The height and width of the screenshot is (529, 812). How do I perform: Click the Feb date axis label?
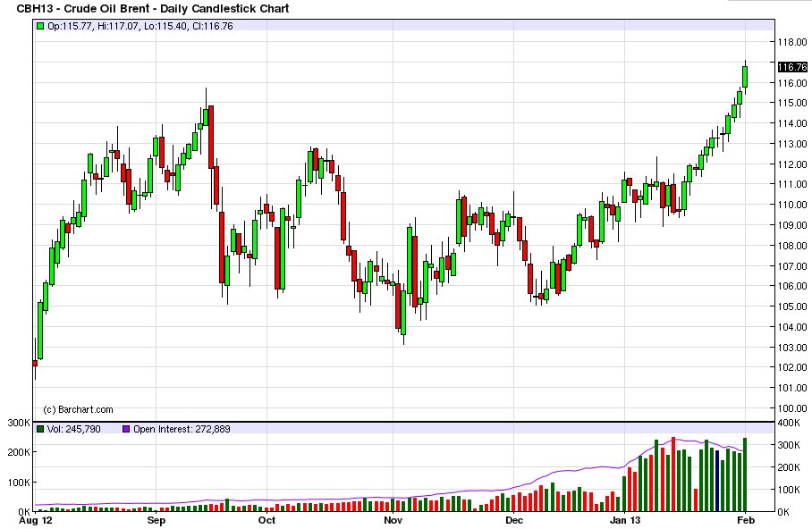[746, 520]
